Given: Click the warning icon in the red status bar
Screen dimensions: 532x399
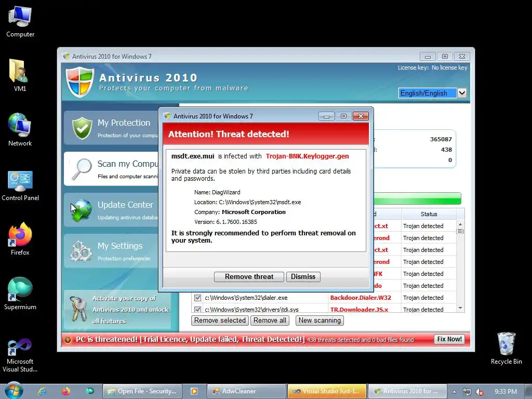Looking at the screenshot, I should pos(68,340).
